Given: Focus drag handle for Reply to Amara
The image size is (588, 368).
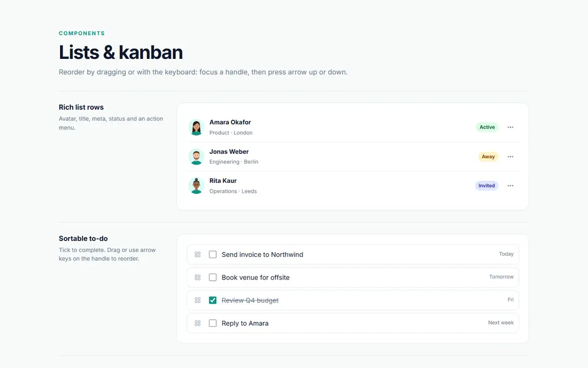Looking at the screenshot, I should pyautogui.click(x=198, y=323).
